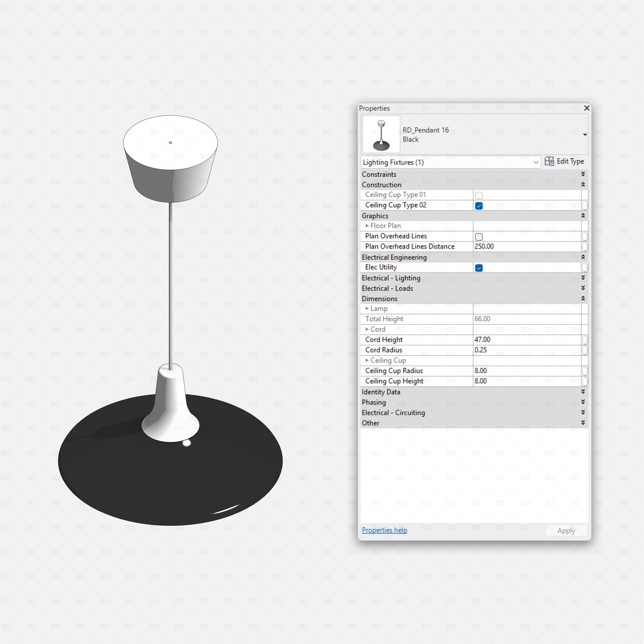Click the associate-parameter button beside Cord Height
This screenshot has height=644, width=644.
pos(585,340)
